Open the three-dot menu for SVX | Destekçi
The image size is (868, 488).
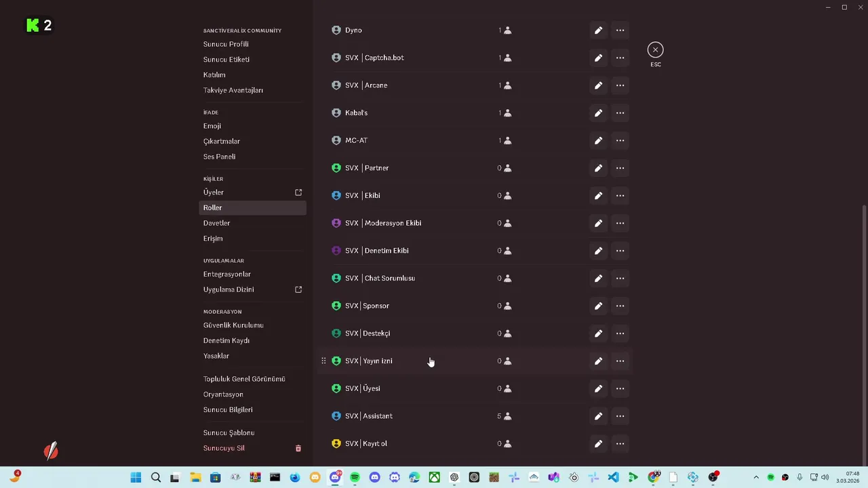tap(620, 333)
